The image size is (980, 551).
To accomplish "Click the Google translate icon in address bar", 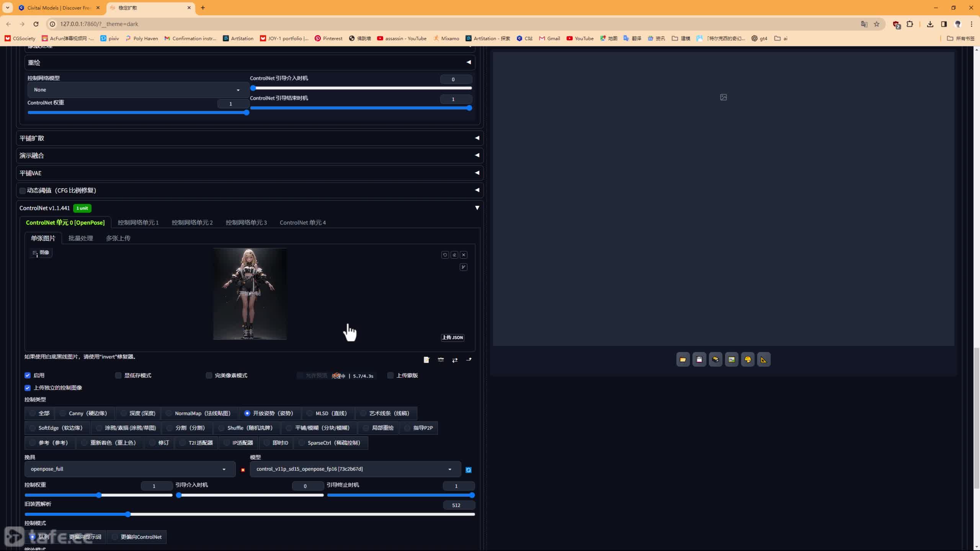I will click(x=864, y=24).
